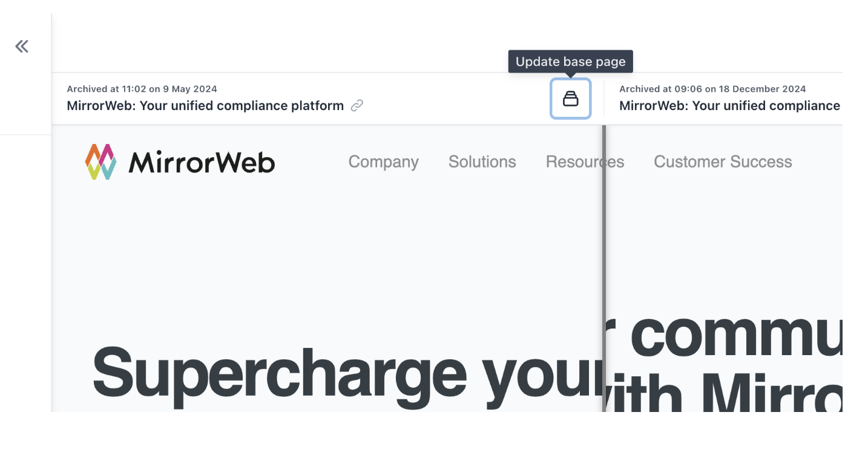Click the 'Archived at 09:06' timestamp
The height and width of the screenshot is (461, 868).
(712, 89)
